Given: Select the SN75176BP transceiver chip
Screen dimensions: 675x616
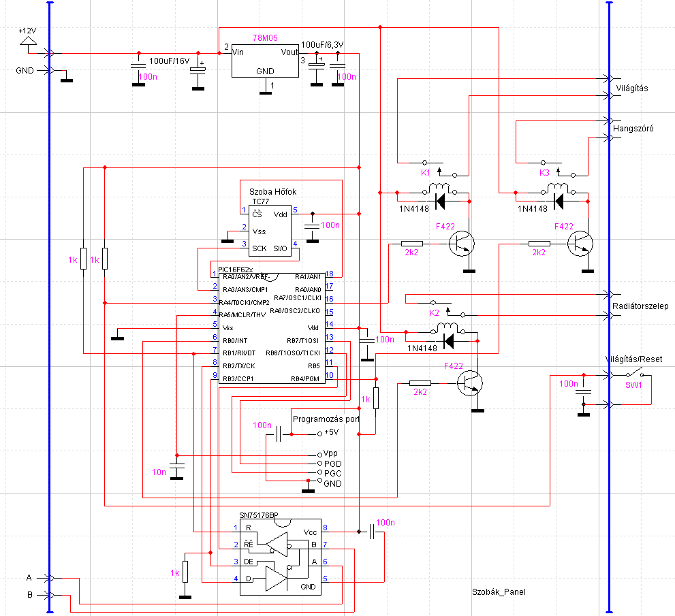Looking at the screenshot, I should coord(280,557).
